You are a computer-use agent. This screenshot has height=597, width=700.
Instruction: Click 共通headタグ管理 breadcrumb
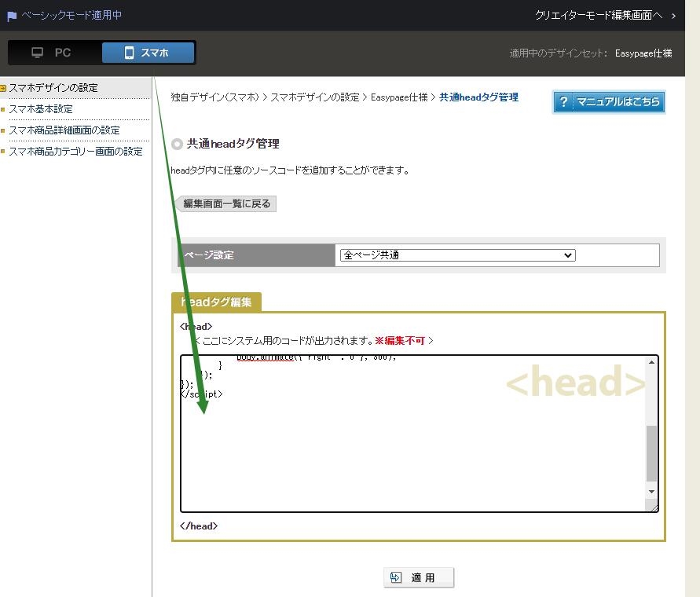click(x=478, y=97)
